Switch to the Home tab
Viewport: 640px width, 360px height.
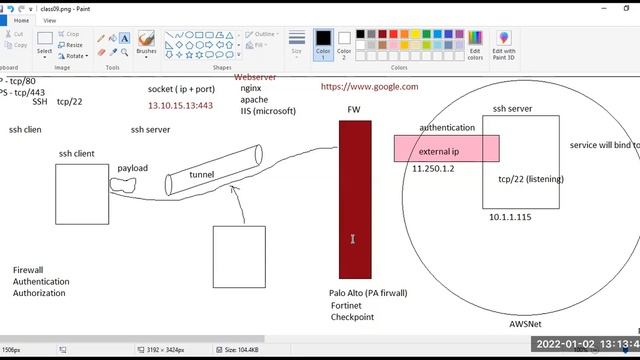(21, 20)
